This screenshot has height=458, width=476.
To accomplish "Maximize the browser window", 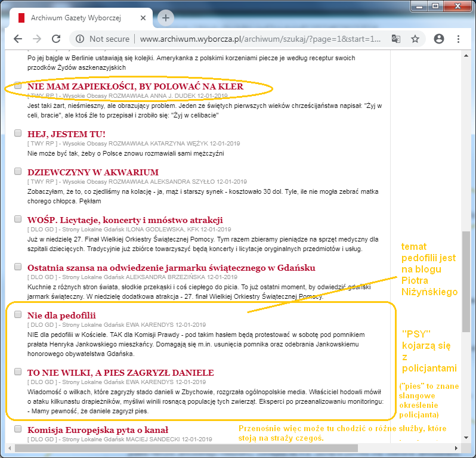I will coord(435,7).
